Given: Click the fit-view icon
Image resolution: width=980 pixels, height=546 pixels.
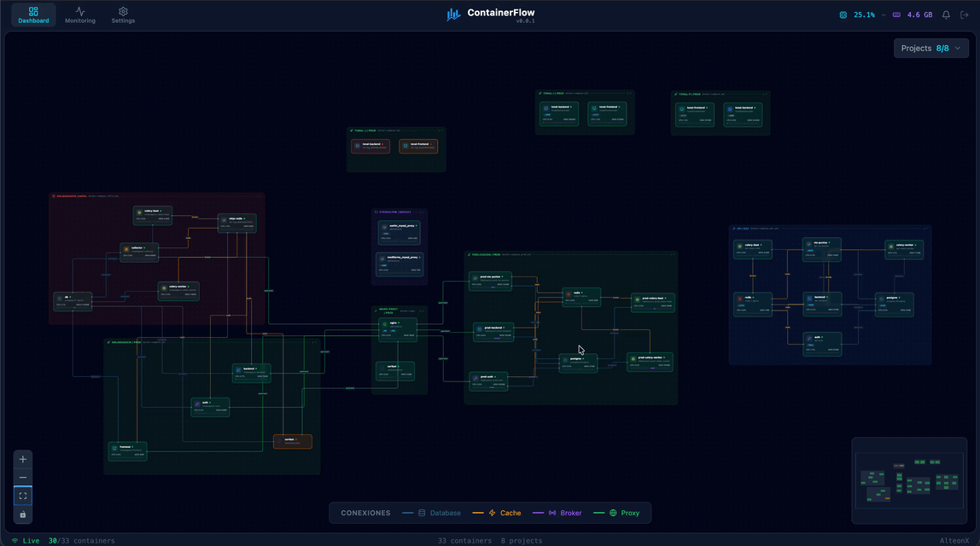Looking at the screenshot, I should coord(22,496).
